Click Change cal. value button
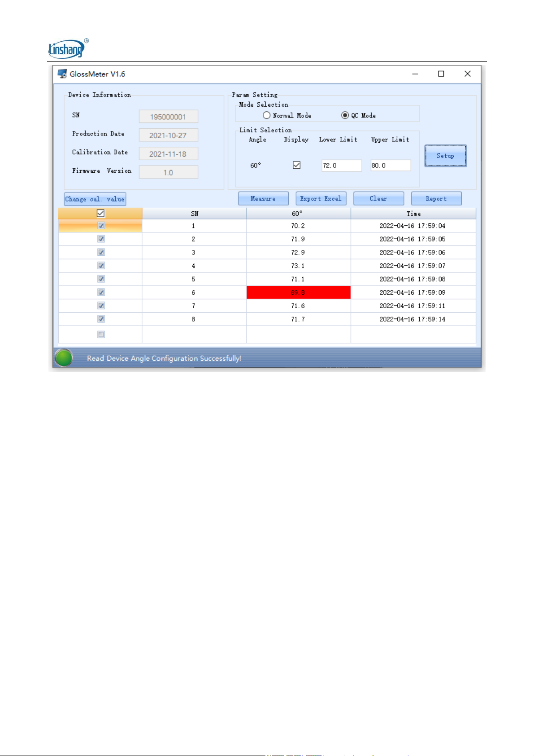534x756 pixels. [x=95, y=199]
